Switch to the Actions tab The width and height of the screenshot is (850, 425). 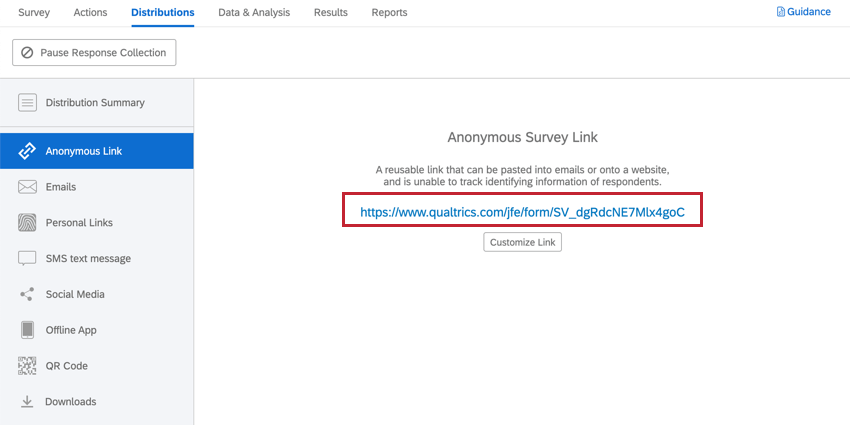coord(91,12)
